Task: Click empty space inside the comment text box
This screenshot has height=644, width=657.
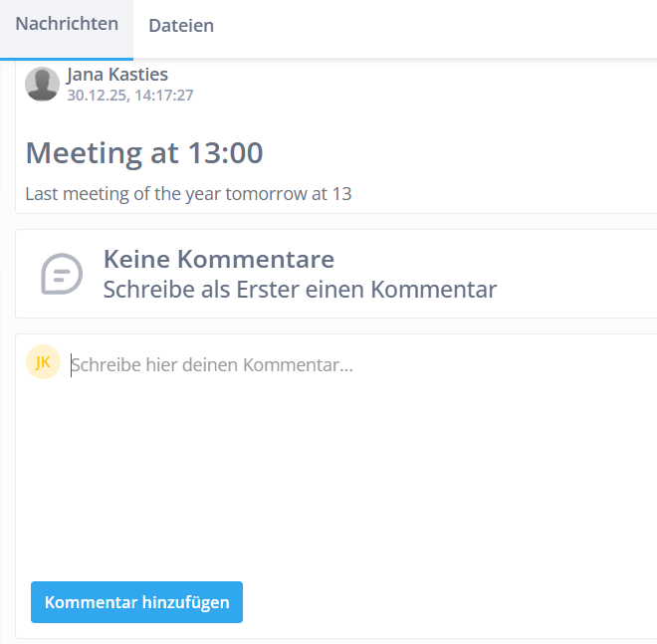Action: (x=338, y=468)
